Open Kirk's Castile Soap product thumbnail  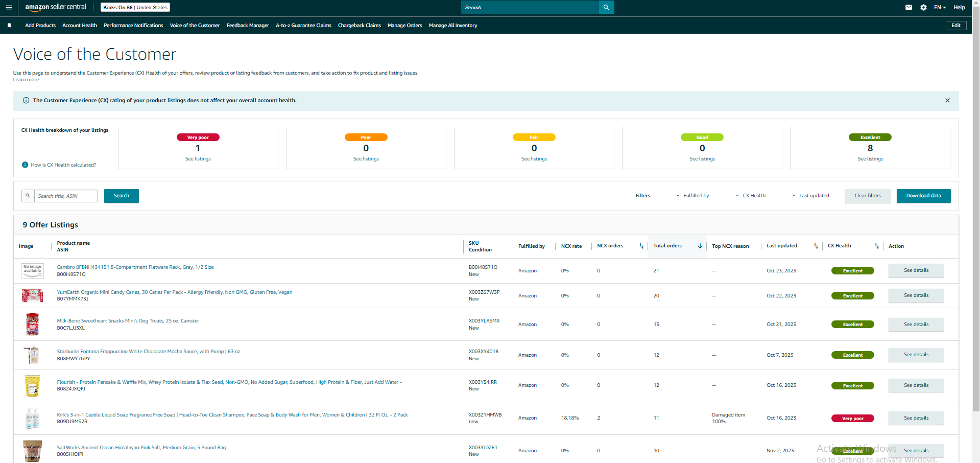32,418
